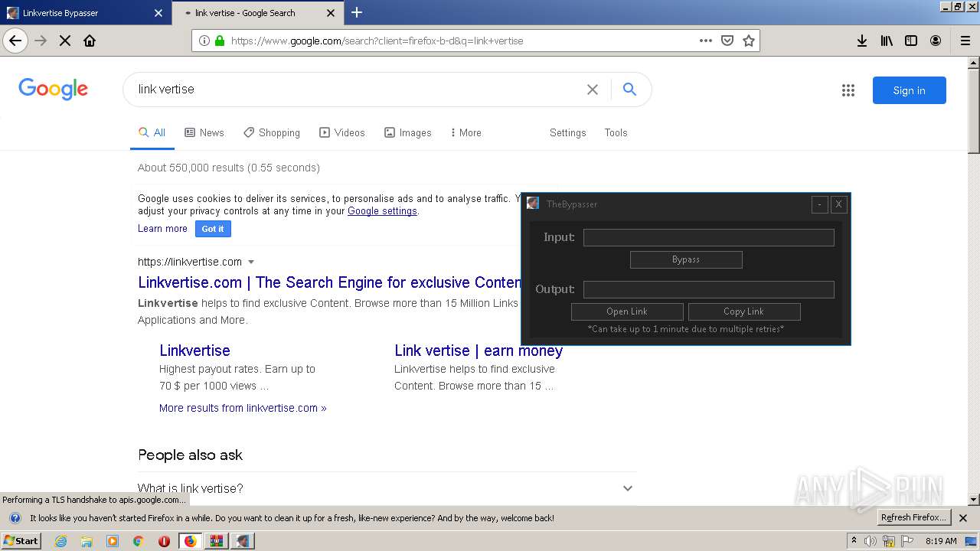
Task: Bookmark this page with the star
Action: coord(749,41)
